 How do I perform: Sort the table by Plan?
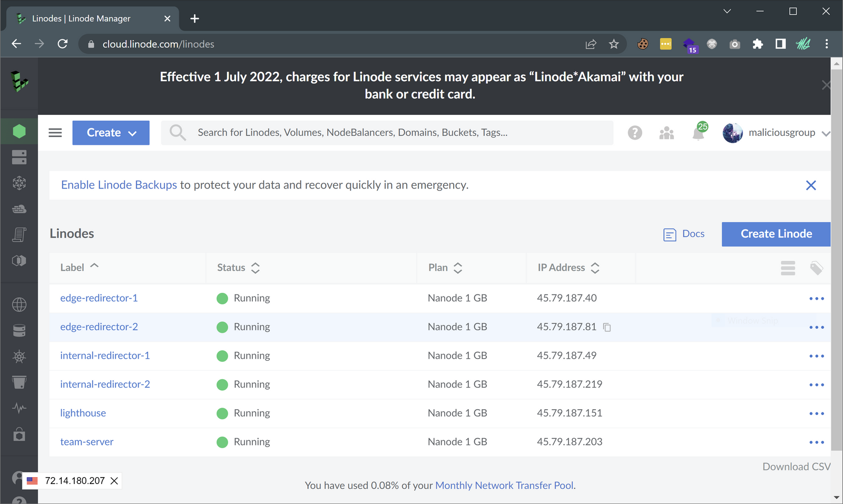[445, 268]
